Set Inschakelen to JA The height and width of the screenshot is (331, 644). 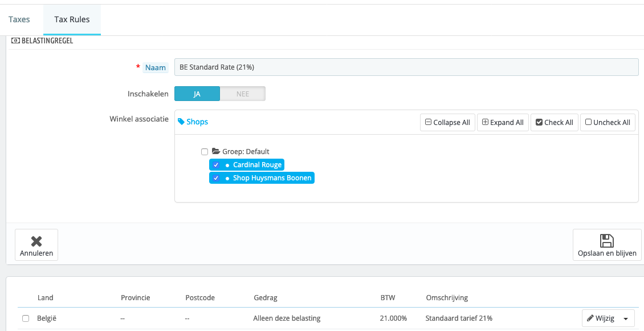click(x=197, y=94)
